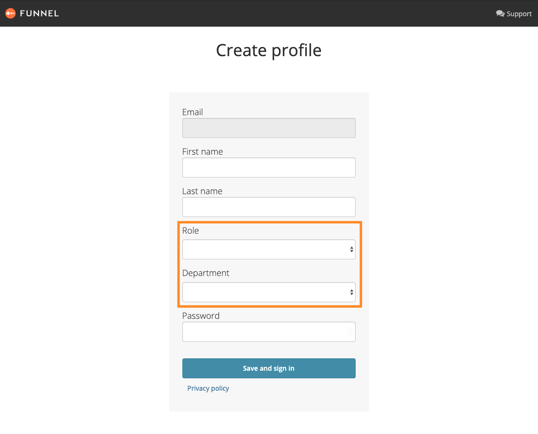This screenshot has height=434, width=538.
Task: Open the Role dropdown
Action: [x=269, y=249]
